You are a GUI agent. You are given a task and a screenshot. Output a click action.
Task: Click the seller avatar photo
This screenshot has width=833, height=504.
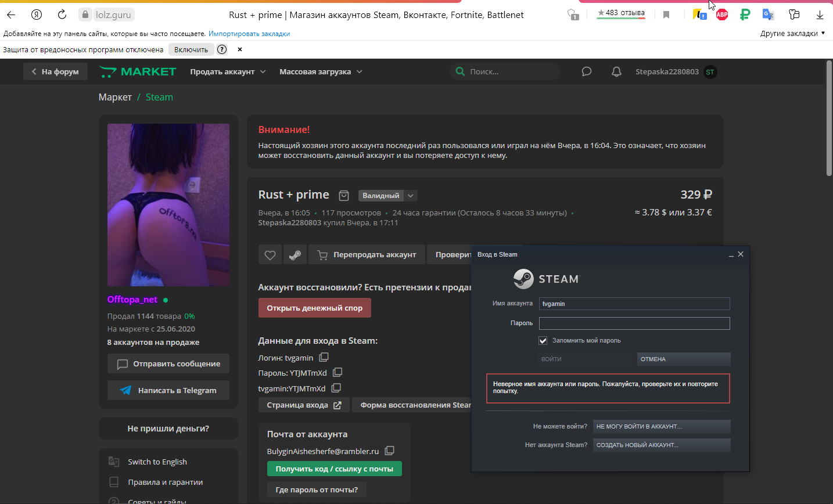point(168,205)
